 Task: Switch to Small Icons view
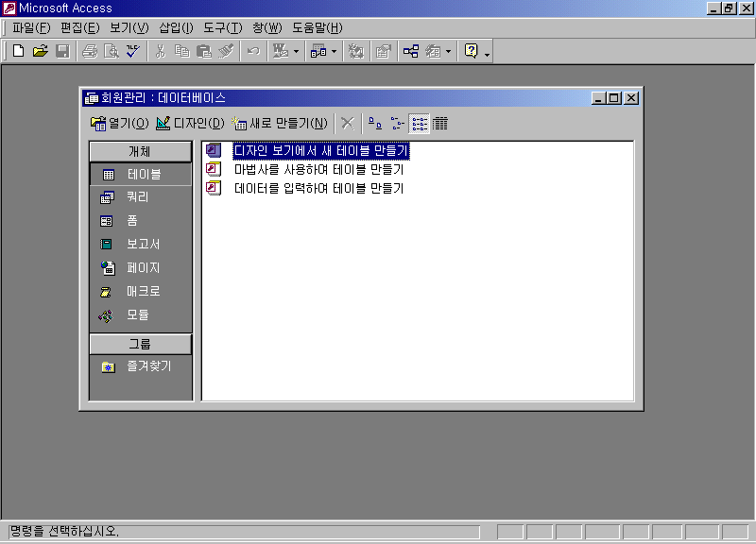pyautogui.click(x=397, y=124)
